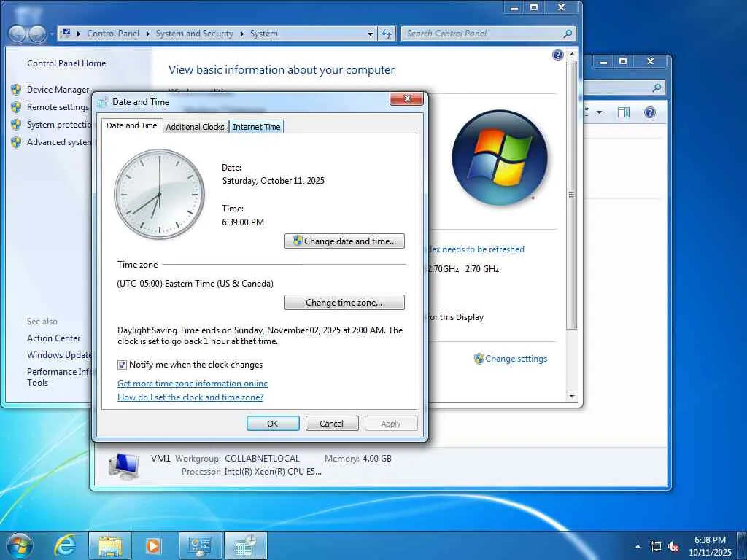Focus the Search Control Panel field

pyautogui.click(x=481, y=34)
